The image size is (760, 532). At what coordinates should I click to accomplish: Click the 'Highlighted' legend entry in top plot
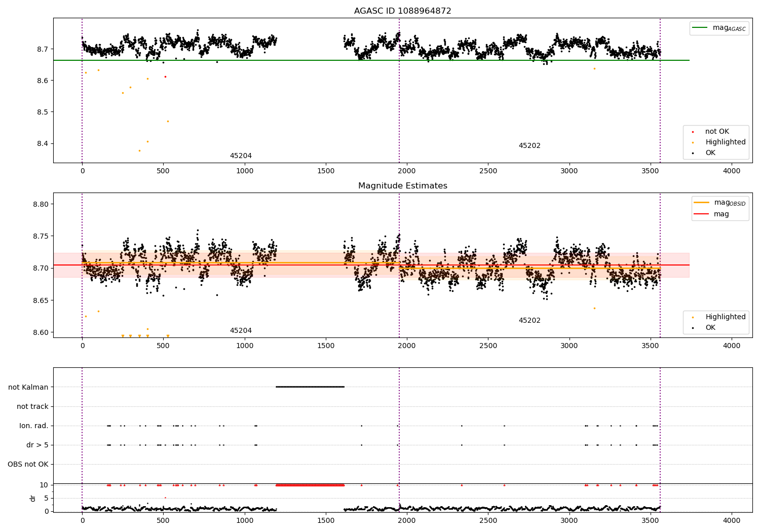(x=719, y=142)
